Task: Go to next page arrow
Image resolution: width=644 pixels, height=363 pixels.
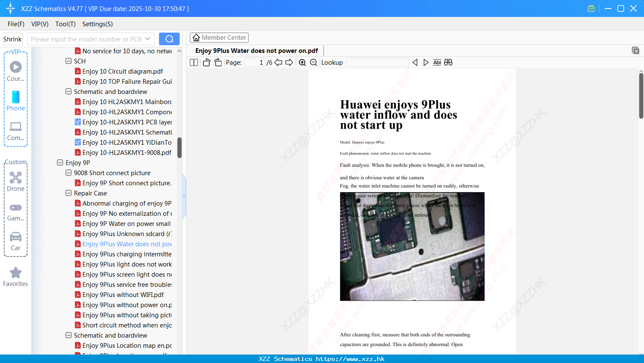Action: 289,63
